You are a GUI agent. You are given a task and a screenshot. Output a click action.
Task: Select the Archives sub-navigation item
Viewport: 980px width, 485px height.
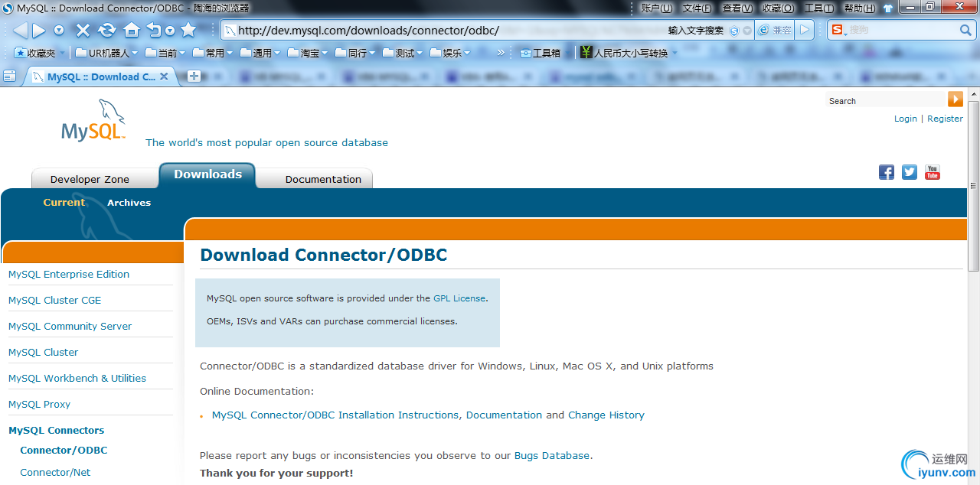pos(129,203)
